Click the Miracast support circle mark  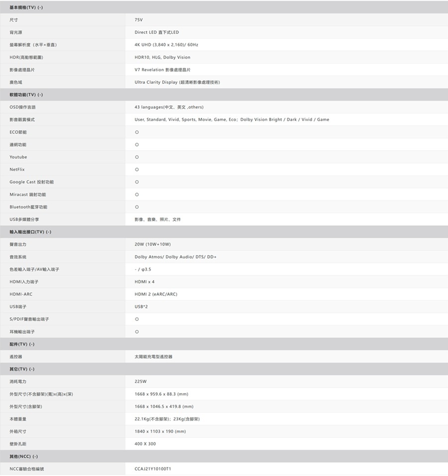[x=137, y=194]
